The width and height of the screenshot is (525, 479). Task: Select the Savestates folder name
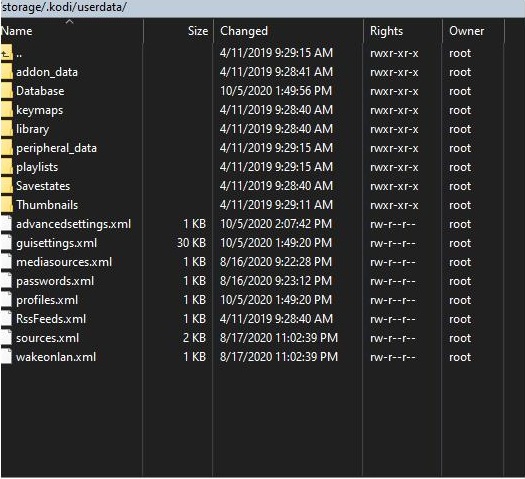43,186
